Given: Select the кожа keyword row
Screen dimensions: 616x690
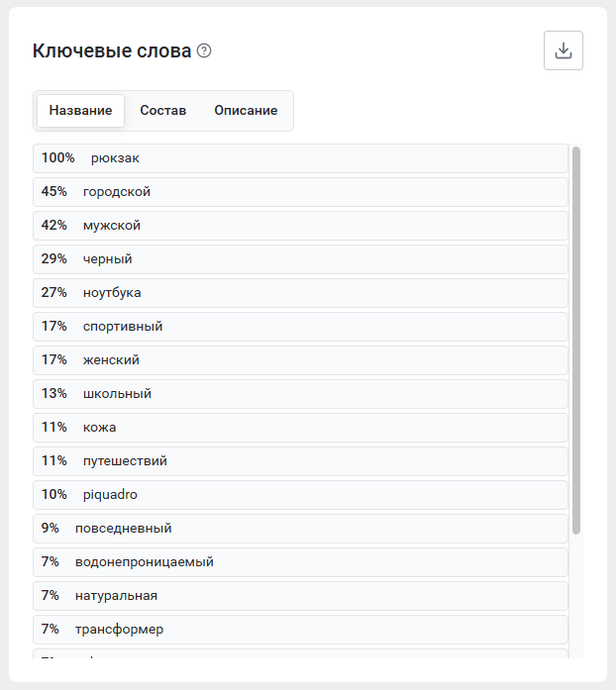Looking at the screenshot, I should [x=300, y=428].
